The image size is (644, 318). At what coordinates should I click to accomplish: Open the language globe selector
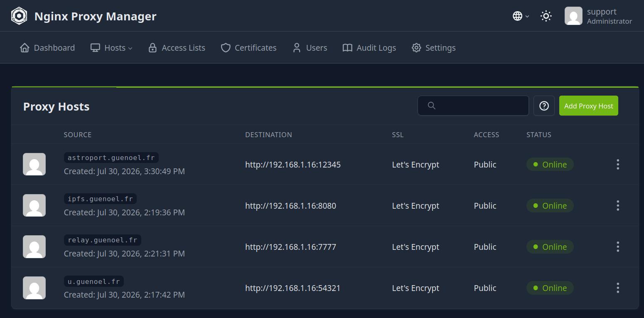point(521,16)
